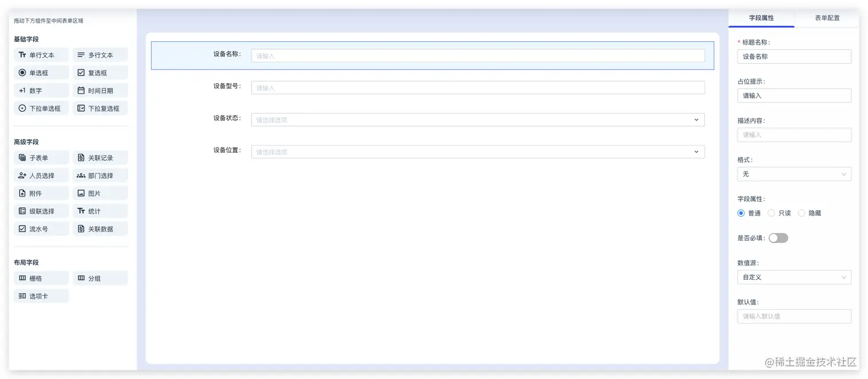The image size is (868, 379).
Task: Choose the 隐藏 field attribute radio
Action: tap(802, 213)
